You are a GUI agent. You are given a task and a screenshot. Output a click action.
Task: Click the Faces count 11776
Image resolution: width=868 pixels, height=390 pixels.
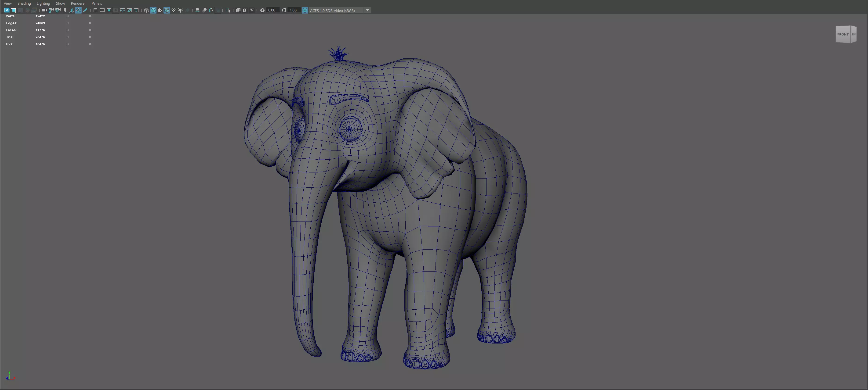tap(40, 30)
